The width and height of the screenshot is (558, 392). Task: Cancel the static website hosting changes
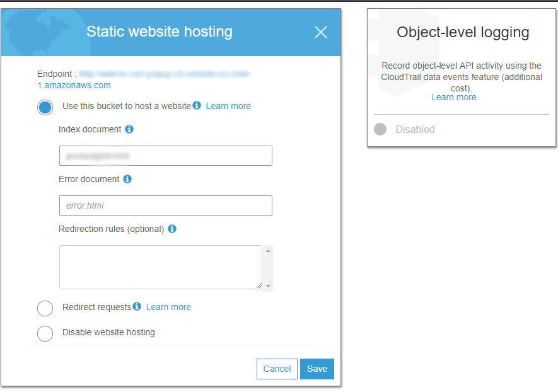coord(277,369)
